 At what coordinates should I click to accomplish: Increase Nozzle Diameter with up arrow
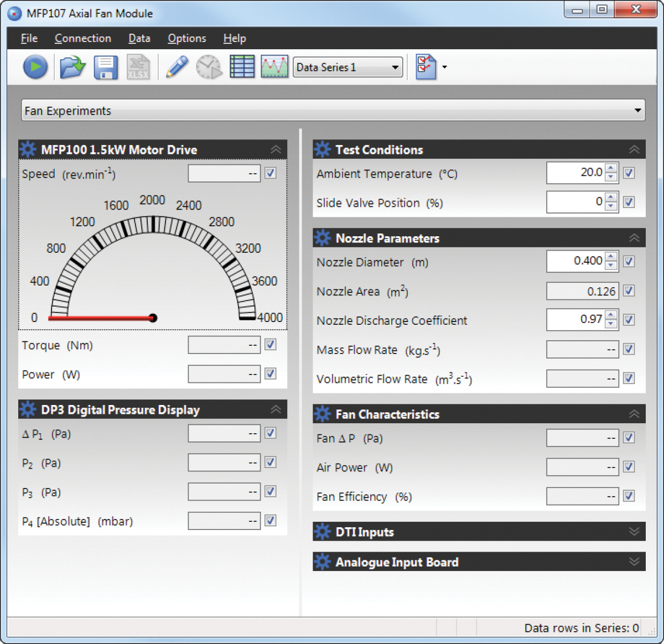(x=611, y=257)
